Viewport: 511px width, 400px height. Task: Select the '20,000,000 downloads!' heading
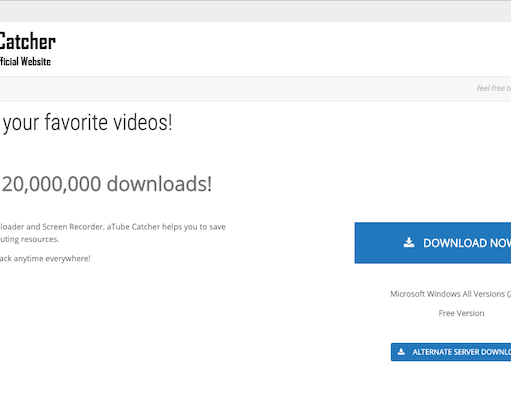point(107,184)
